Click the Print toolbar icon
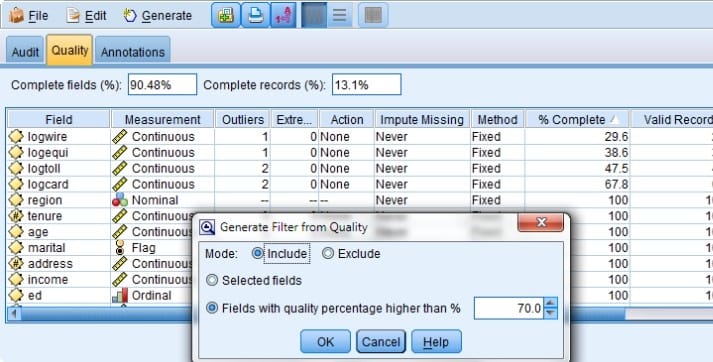The width and height of the screenshot is (713, 362). click(255, 15)
